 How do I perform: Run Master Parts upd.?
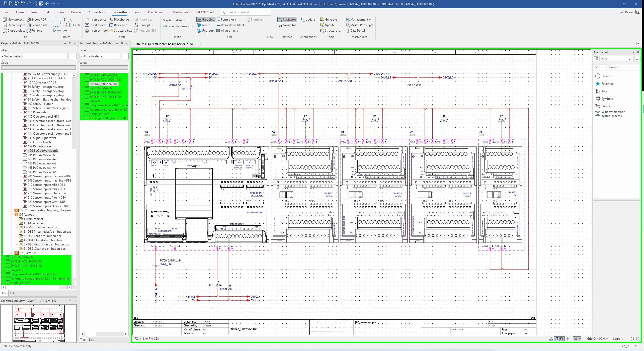[x=360, y=25]
